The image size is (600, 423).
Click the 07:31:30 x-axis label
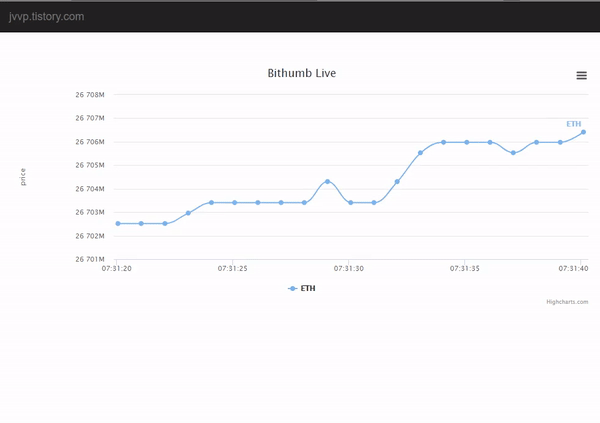click(x=349, y=268)
